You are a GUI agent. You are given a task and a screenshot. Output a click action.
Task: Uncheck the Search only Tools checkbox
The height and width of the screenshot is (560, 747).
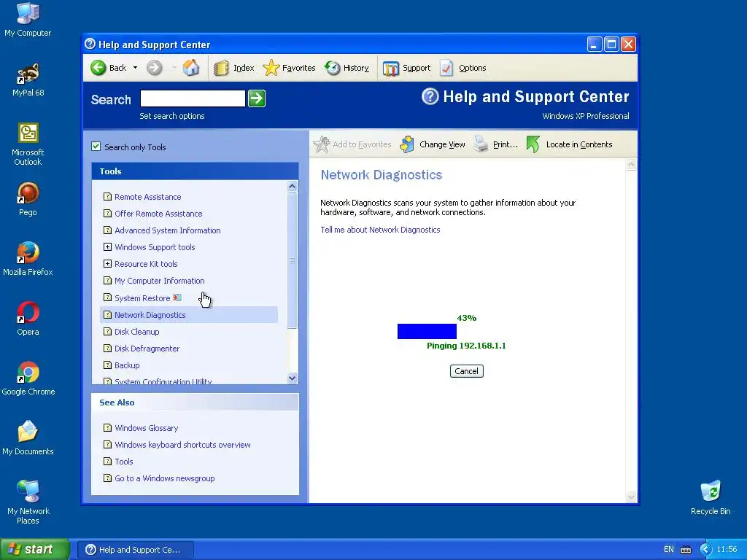[96, 147]
